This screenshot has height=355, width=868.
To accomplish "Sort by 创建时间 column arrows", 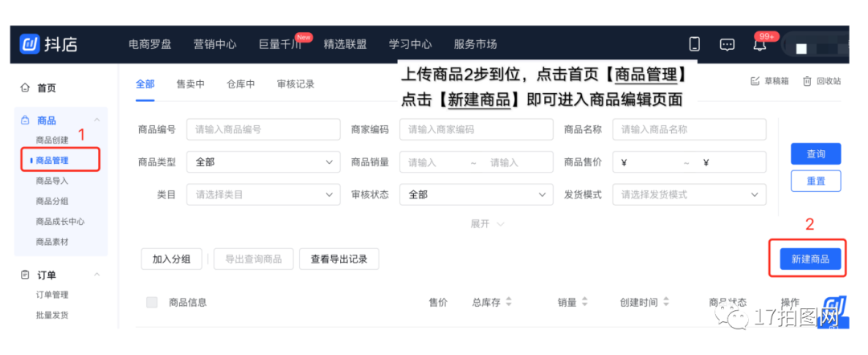I will 666,303.
